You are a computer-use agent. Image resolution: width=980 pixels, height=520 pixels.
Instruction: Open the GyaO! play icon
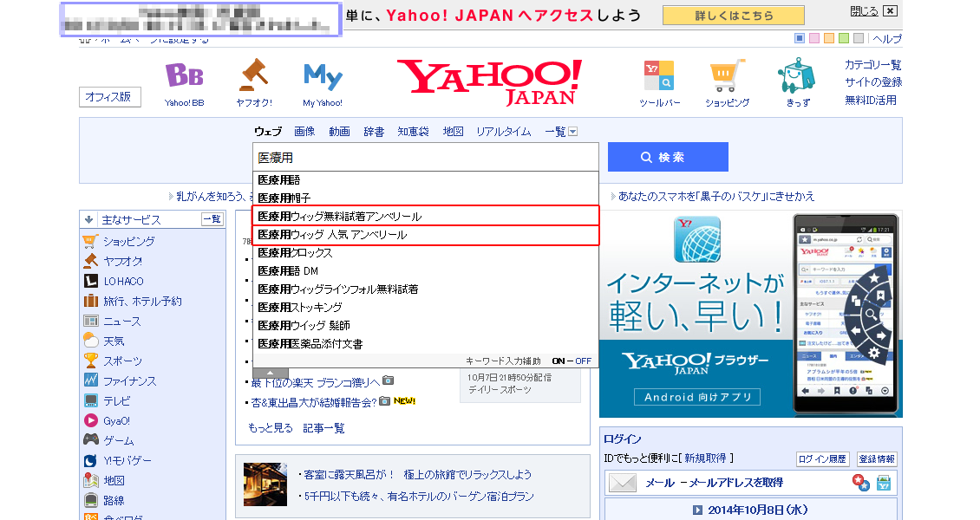point(90,420)
